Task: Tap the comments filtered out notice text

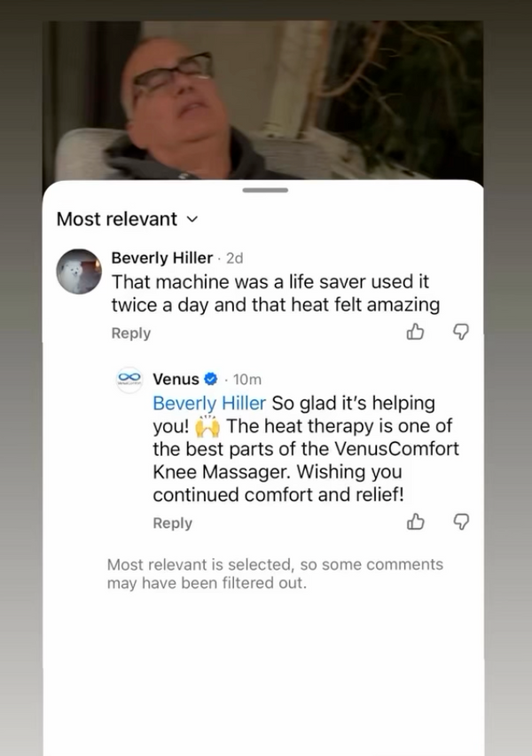Action: pyautogui.click(x=275, y=574)
